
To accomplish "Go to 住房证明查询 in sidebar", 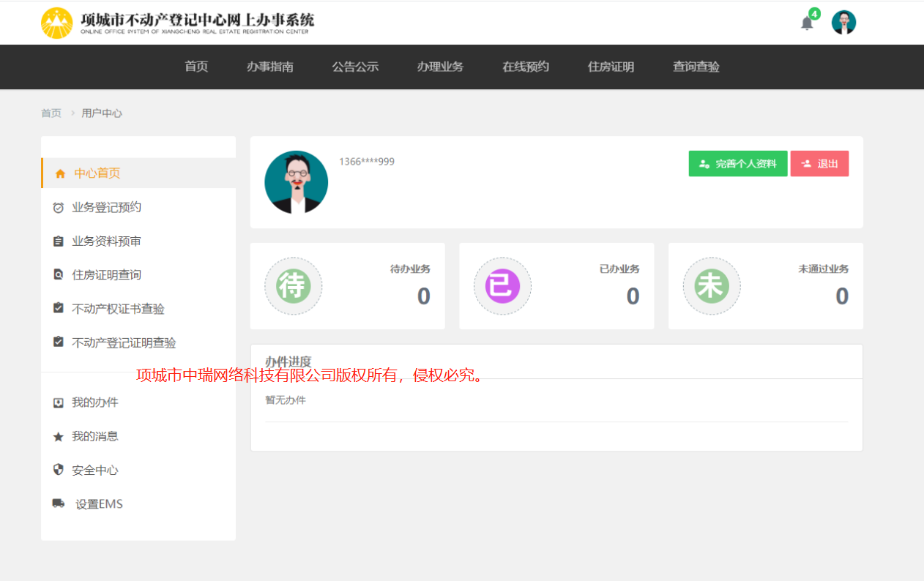I will [x=106, y=275].
